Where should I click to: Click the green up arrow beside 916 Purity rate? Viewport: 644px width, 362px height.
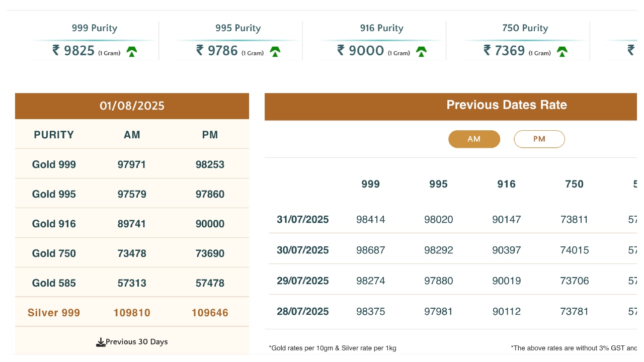(421, 51)
